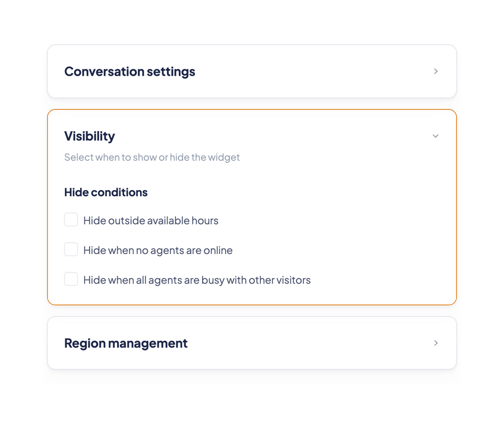This screenshot has height=426, width=504.
Task: Click the "Hide outside available hours" label
Action: pos(151,220)
